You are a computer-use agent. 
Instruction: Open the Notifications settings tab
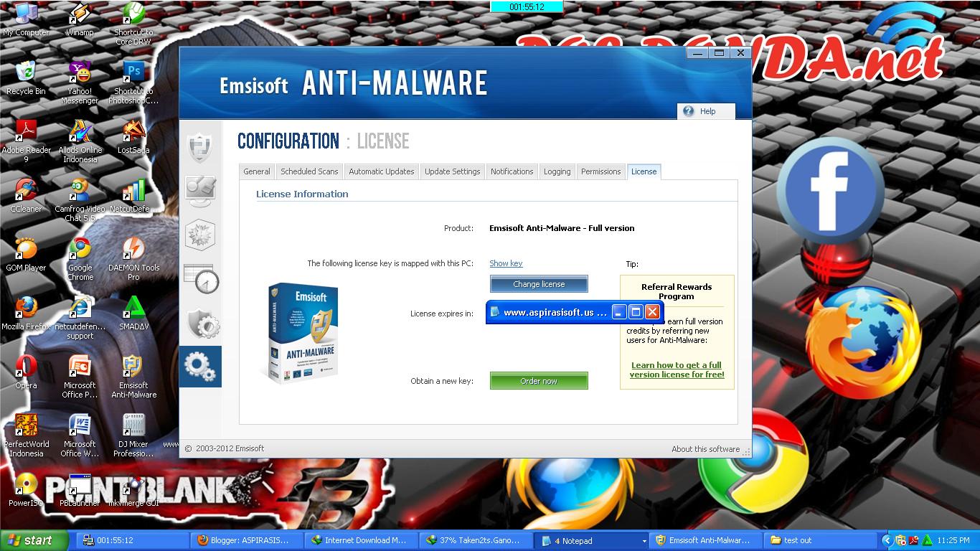[512, 171]
